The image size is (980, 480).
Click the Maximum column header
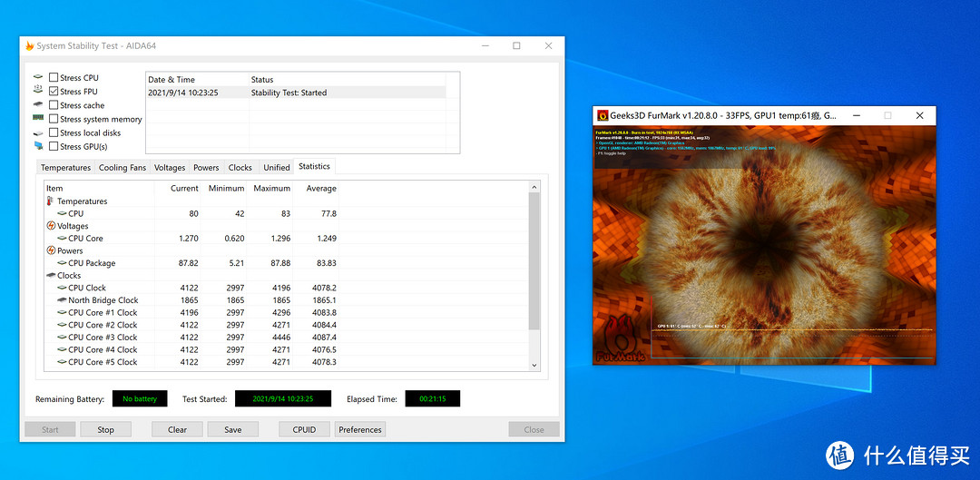[271, 189]
